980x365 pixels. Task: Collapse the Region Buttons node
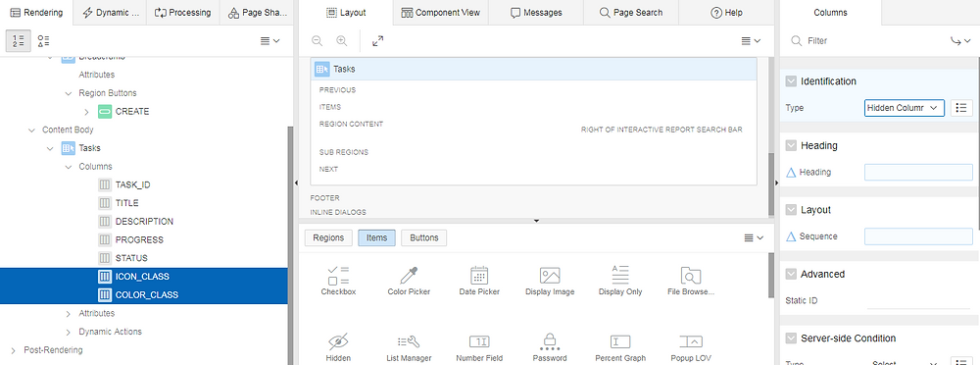click(69, 93)
